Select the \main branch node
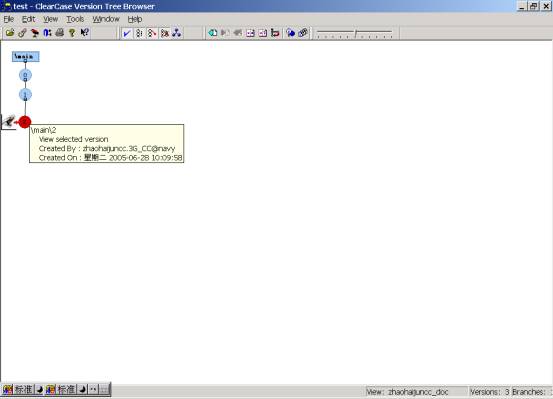 pyautogui.click(x=25, y=56)
